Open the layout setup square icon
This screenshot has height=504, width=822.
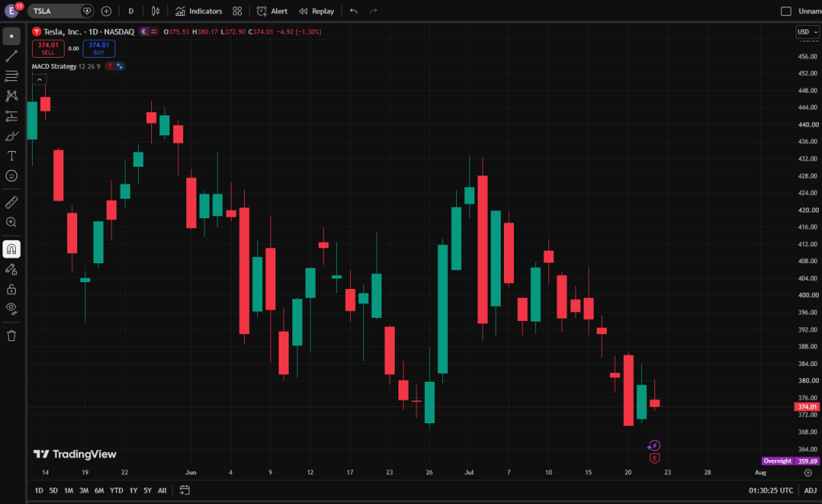786,11
